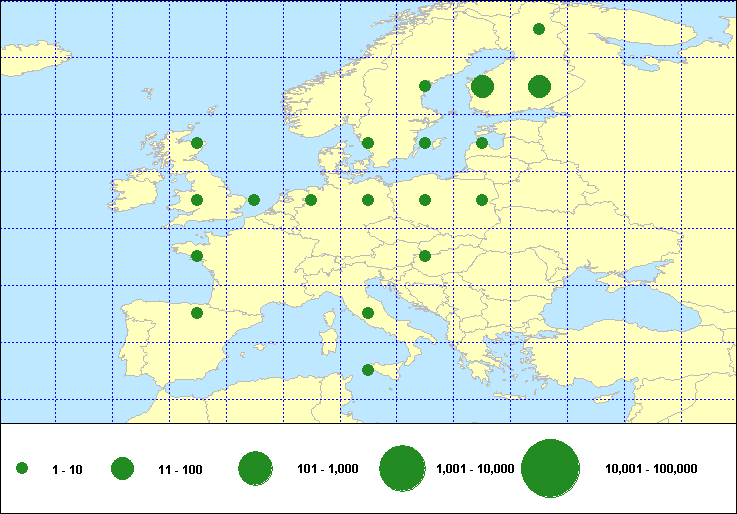737x514 pixels.
Task: Click the "1,001 - 10,000" legend label
Action: coord(476,469)
